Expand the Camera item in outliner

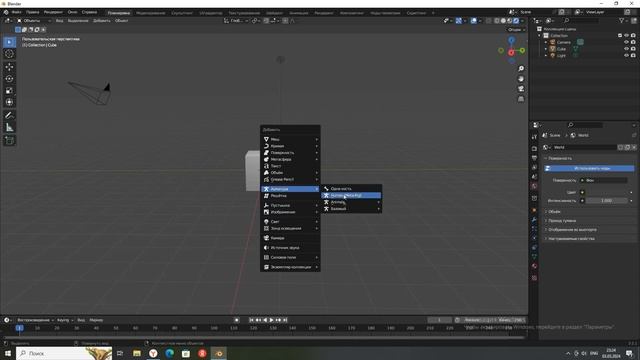pyautogui.click(x=546, y=42)
